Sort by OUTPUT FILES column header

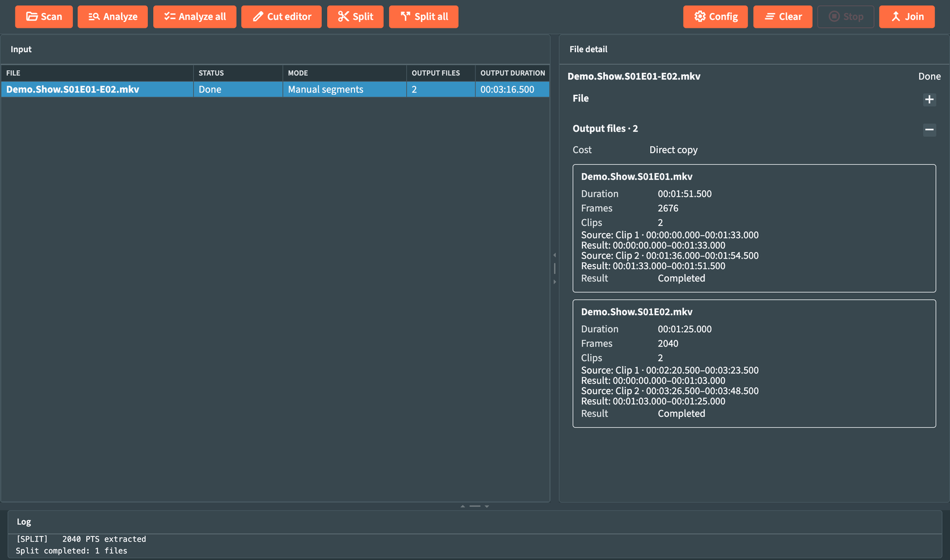(x=441, y=73)
